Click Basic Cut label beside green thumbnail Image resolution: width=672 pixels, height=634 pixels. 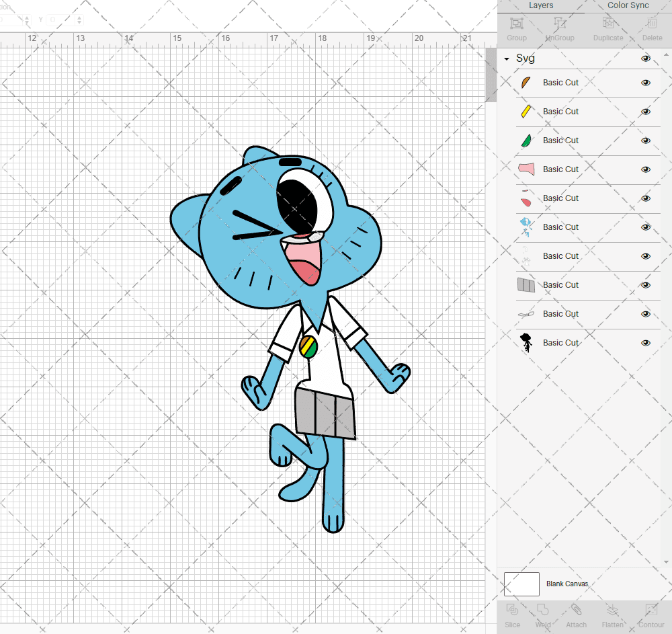click(560, 141)
